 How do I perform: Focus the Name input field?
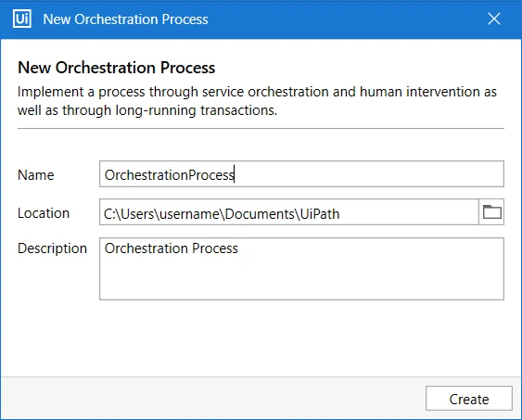pyautogui.click(x=301, y=174)
